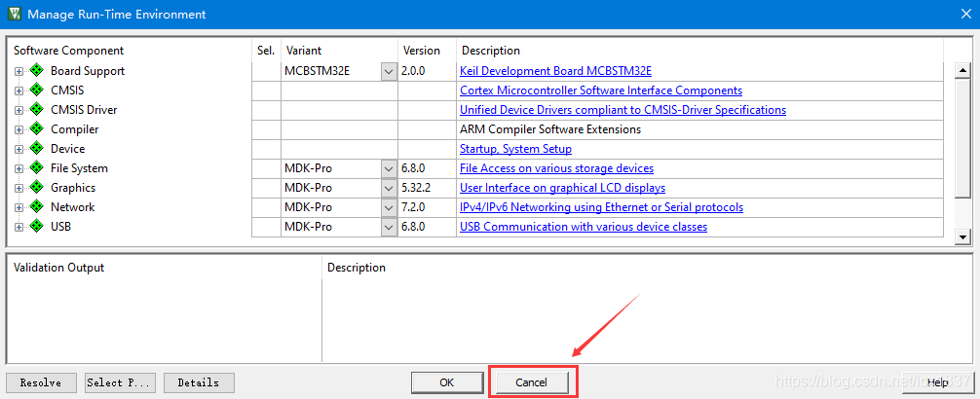Click scrollbar down arrow in component list
The width and height of the screenshot is (980, 399).
962,236
